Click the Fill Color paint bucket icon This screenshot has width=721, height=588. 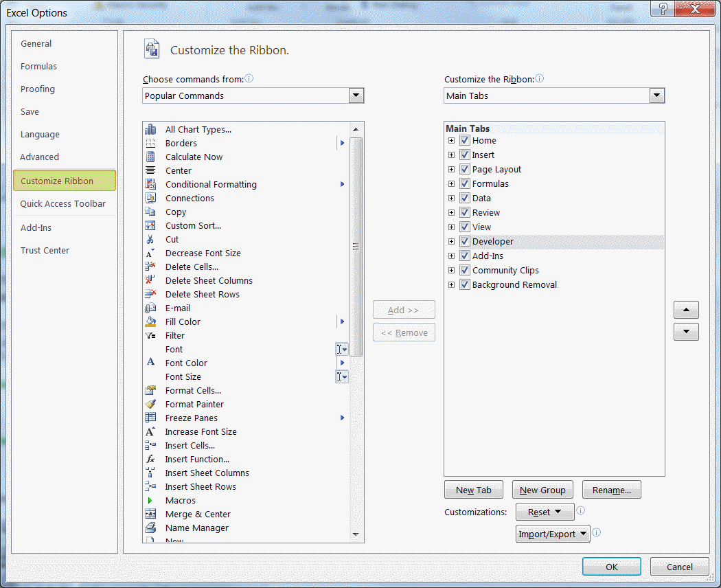[x=150, y=321]
